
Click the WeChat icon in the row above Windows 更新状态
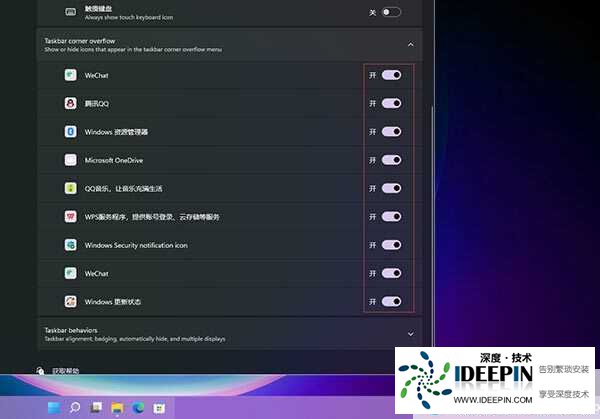click(x=70, y=273)
